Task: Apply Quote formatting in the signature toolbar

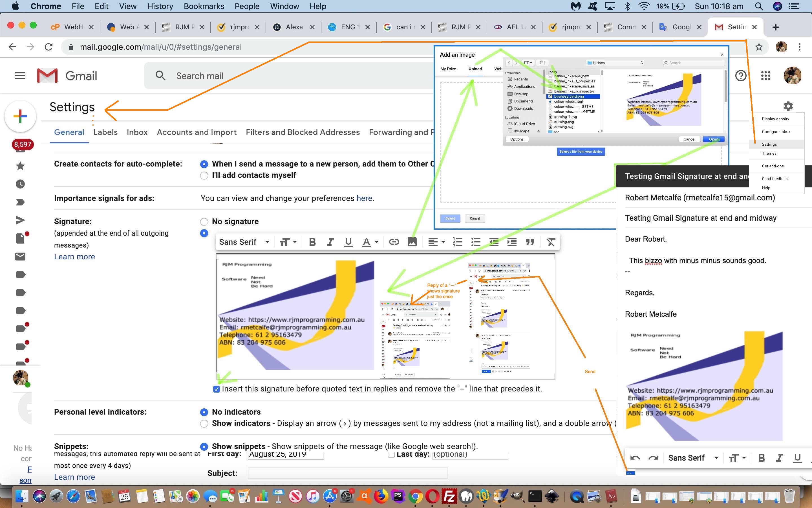Action: coord(530,242)
